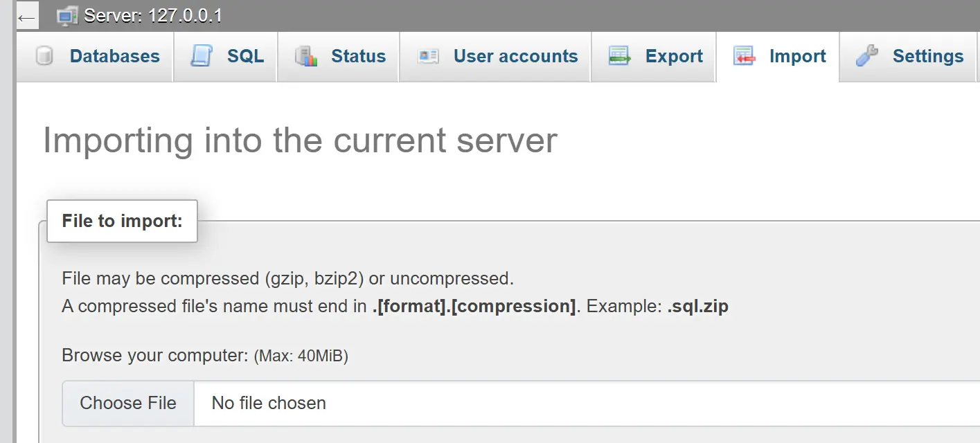Follow the Server: 127.0.0.1 breadcrumb link

(x=153, y=16)
